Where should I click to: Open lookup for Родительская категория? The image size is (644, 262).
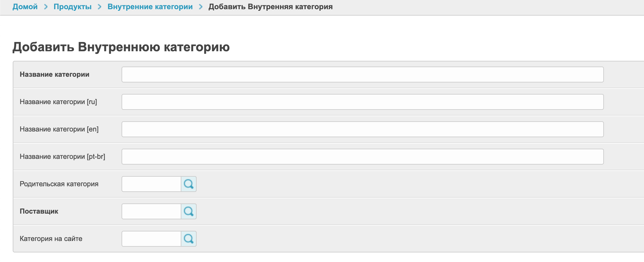(189, 184)
